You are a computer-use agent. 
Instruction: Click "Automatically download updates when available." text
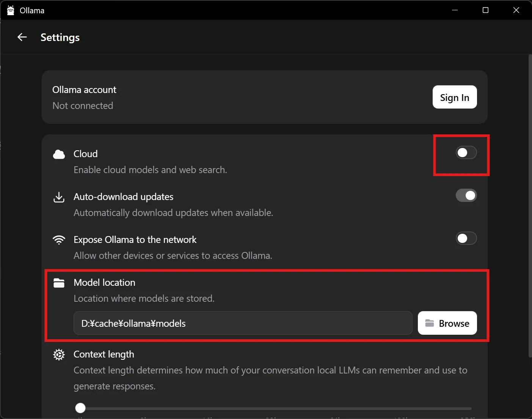click(173, 213)
